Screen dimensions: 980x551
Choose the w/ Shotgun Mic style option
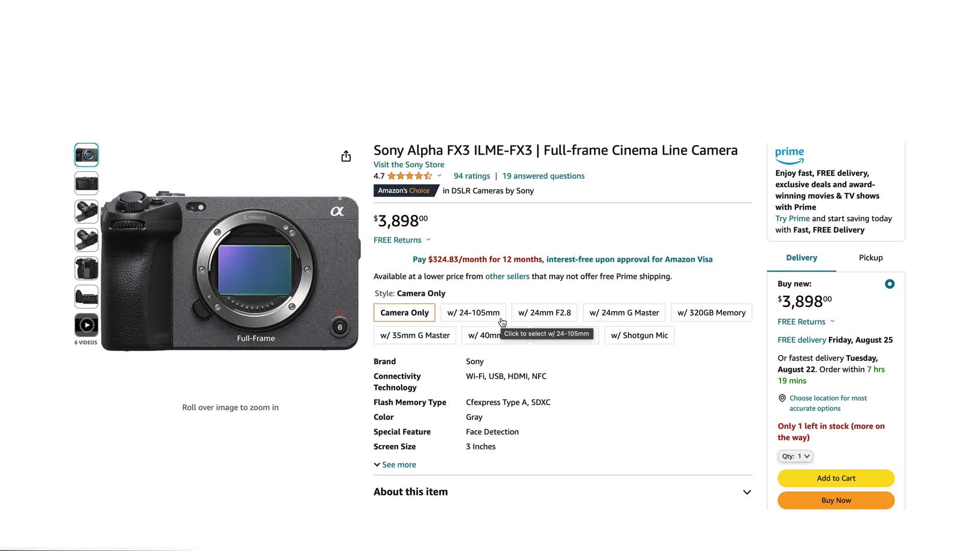coord(639,336)
